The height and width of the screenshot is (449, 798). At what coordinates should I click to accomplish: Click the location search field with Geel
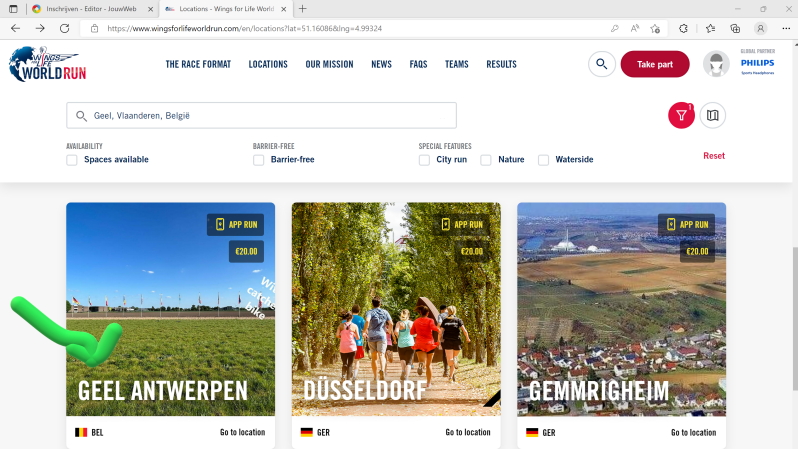(261, 116)
